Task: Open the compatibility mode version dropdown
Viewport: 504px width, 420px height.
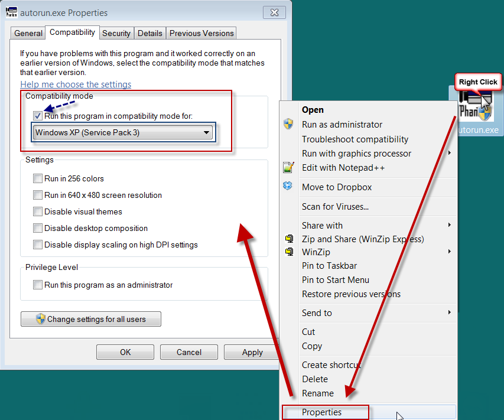Action: [206, 132]
